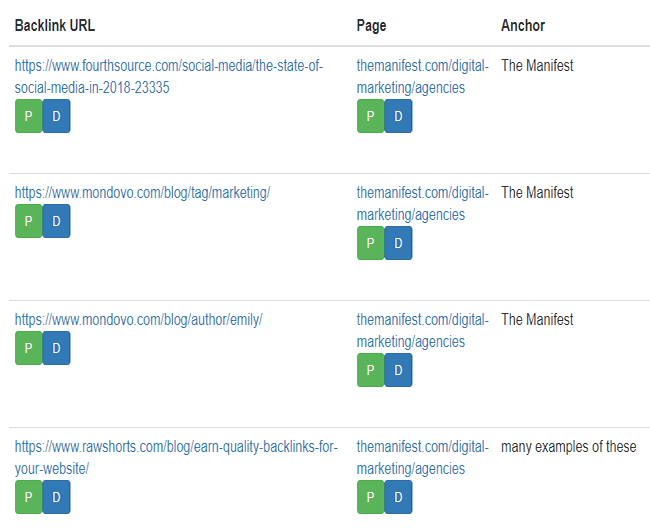Screen dimensions: 650x530
Task: Click the Page column header
Action: click(371, 26)
